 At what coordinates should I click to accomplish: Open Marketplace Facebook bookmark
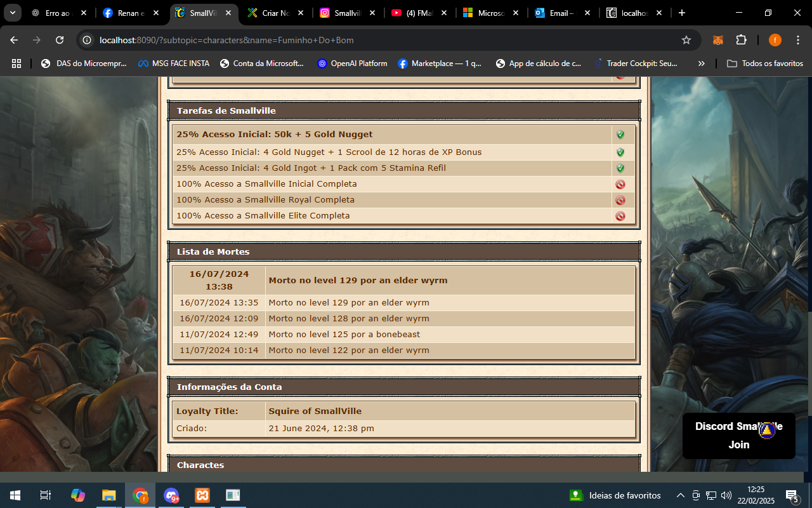pos(440,63)
